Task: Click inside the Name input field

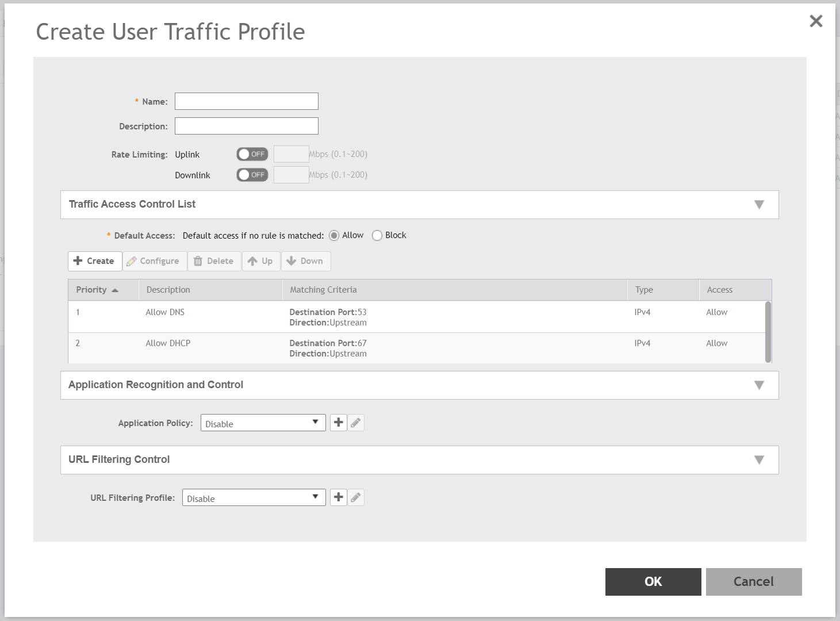Action: (x=246, y=101)
